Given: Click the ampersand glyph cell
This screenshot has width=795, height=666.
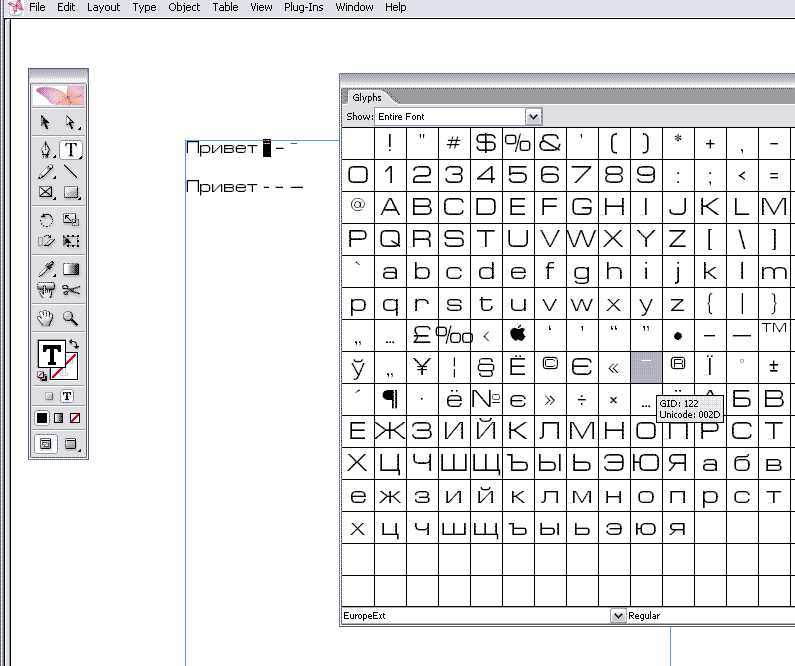Looking at the screenshot, I should click(550, 143).
